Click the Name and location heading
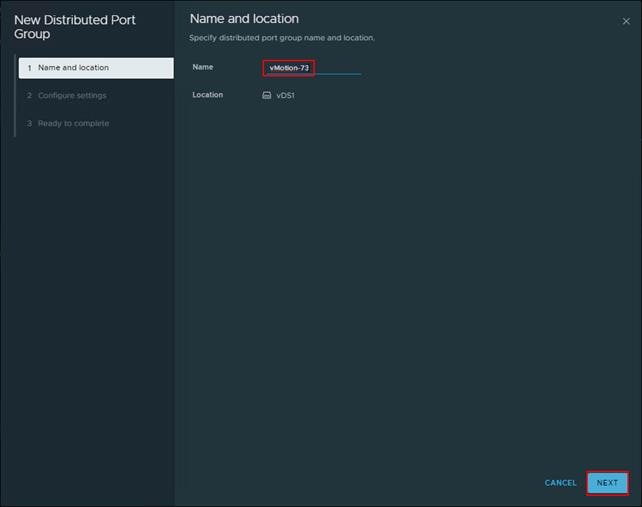 [244, 19]
